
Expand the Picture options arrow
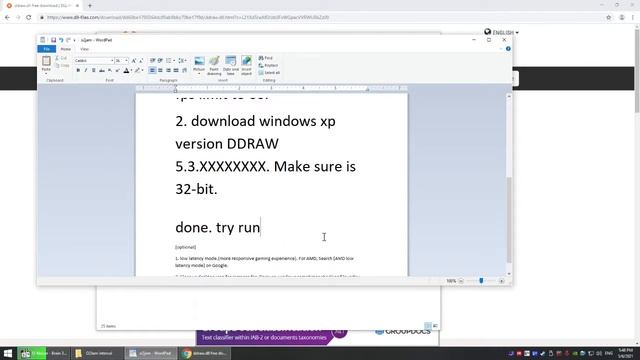tap(199, 72)
